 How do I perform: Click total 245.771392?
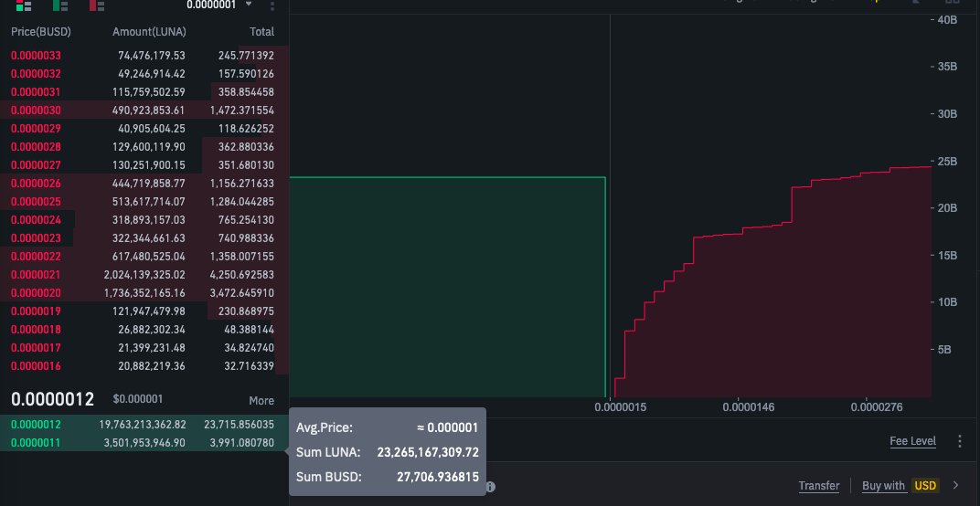tap(246, 56)
